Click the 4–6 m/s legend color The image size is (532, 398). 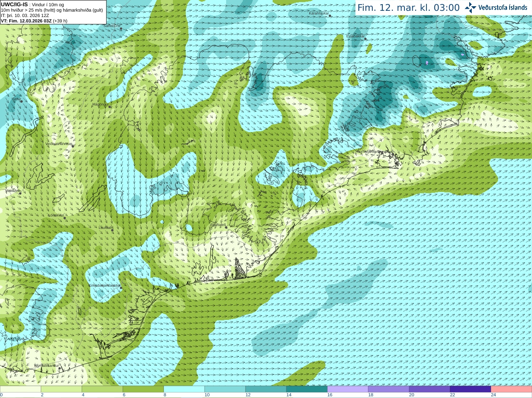pos(102,389)
